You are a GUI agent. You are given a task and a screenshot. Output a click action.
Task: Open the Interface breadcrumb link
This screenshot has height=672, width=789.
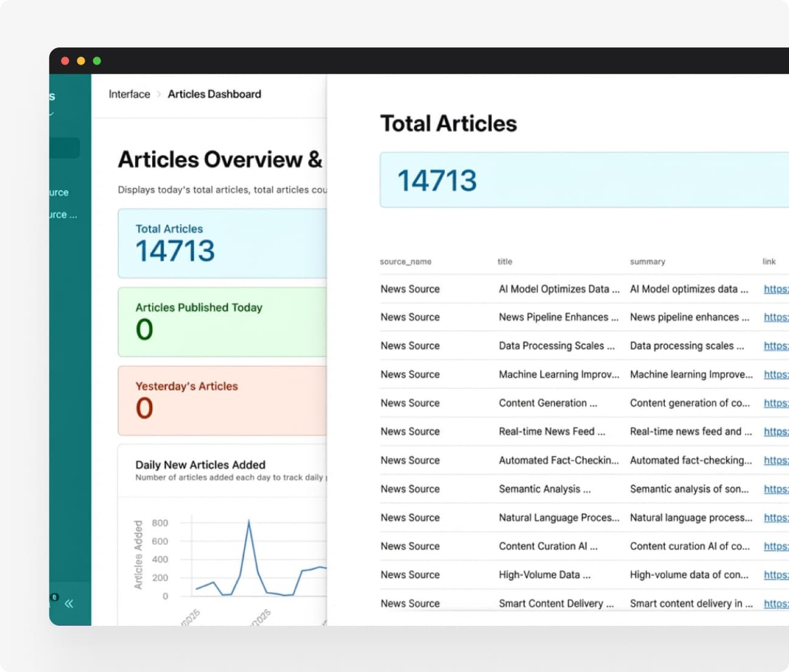128,94
